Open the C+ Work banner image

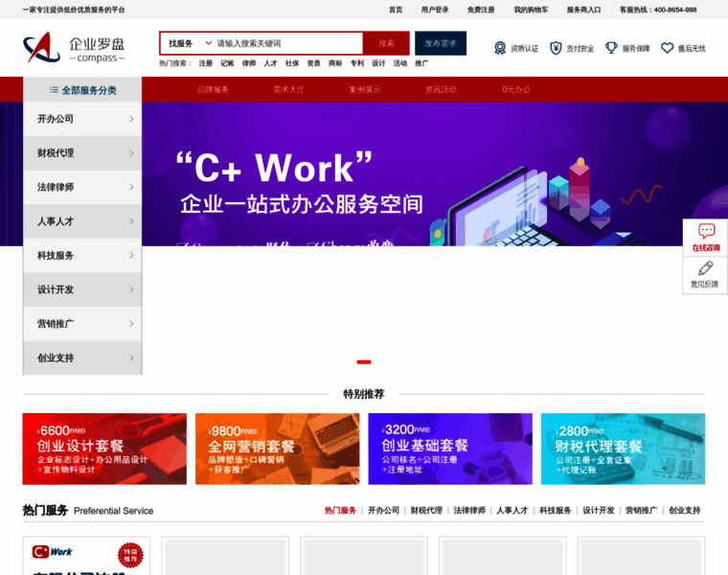[435, 173]
